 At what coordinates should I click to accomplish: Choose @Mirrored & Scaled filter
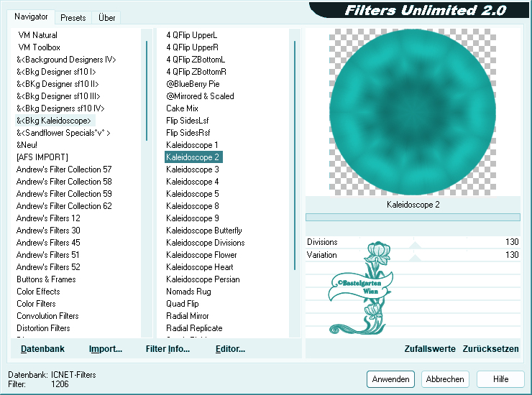click(200, 96)
